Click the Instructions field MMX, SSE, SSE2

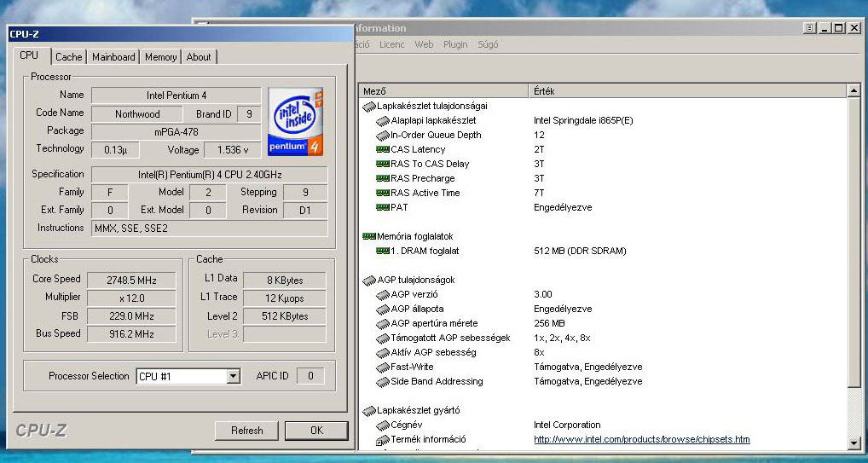click(x=210, y=229)
